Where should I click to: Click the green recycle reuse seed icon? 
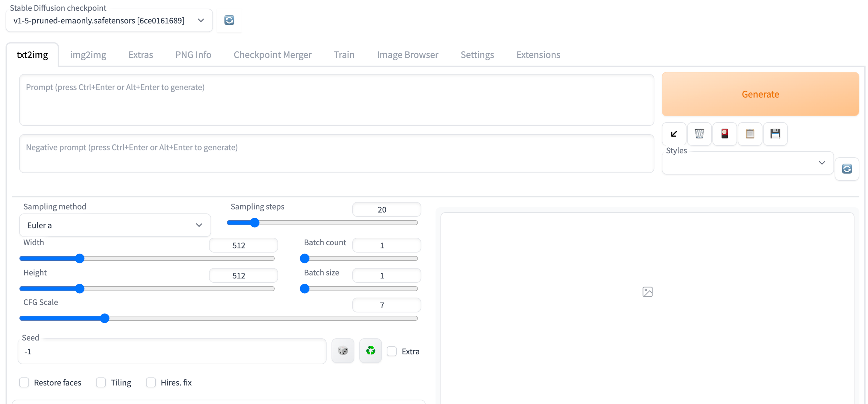point(370,351)
